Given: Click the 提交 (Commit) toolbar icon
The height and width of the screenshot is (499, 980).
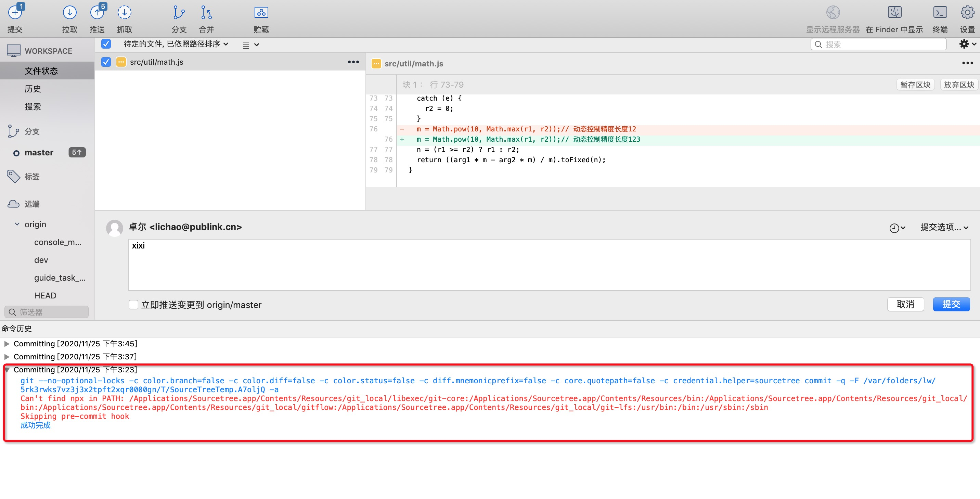Looking at the screenshot, I should pyautogui.click(x=15, y=13).
